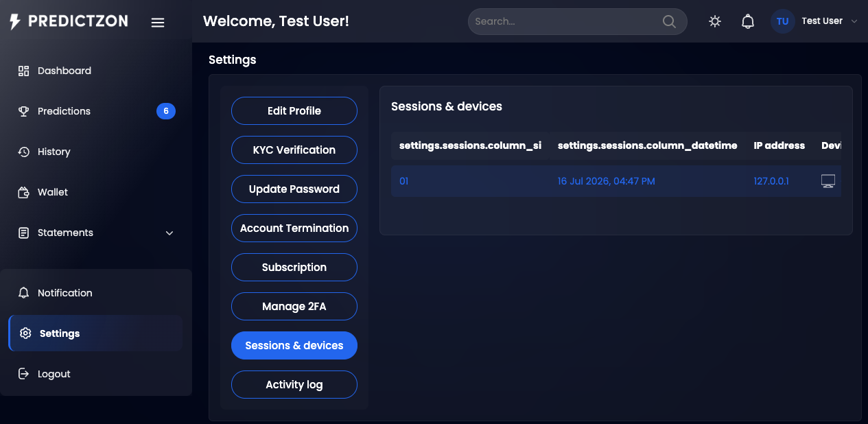Open the Edit Profile tab
This screenshot has height=424, width=868.
click(x=294, y=110)
